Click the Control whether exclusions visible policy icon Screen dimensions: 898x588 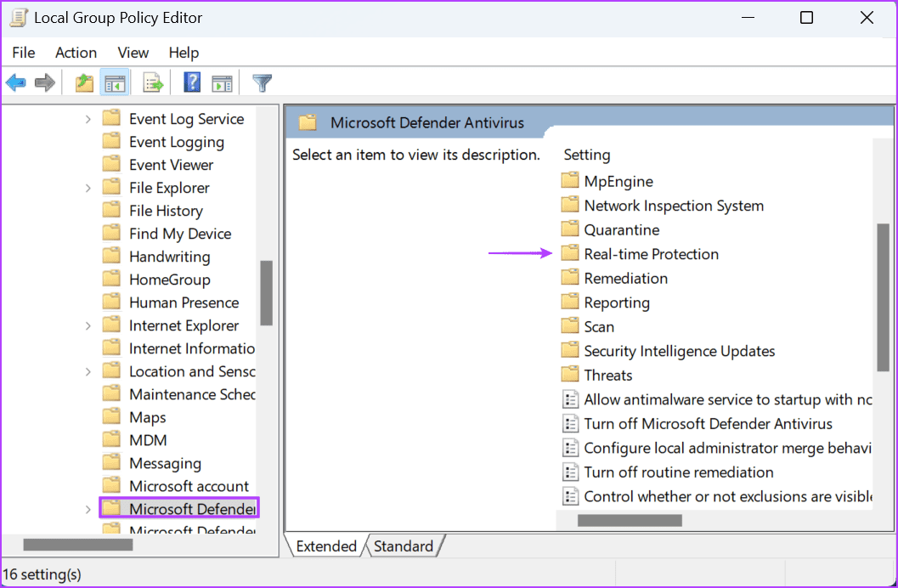tap(570, 496)
